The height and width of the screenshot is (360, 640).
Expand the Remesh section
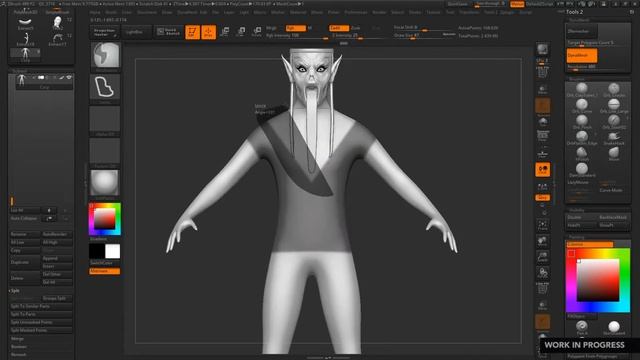click(x=18, y=355)
